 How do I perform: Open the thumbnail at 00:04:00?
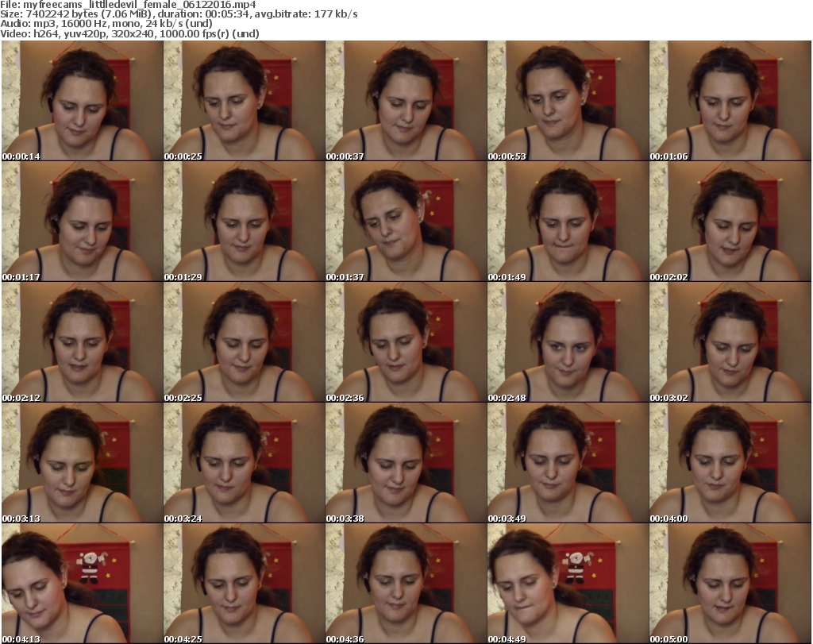tap(730, 463)
